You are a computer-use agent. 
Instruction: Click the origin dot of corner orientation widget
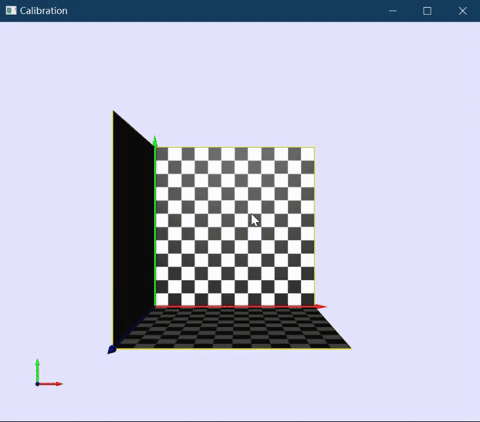click(37, 384)
